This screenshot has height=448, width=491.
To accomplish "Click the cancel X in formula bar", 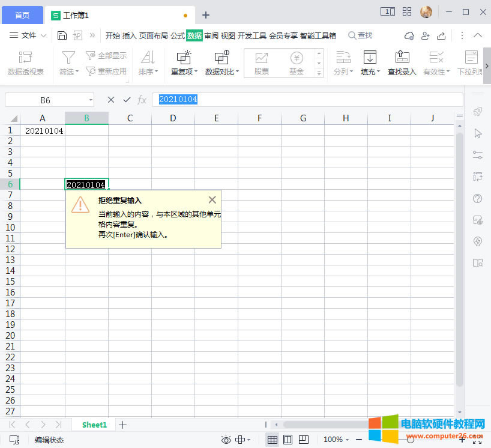I will tap(111, 100).
